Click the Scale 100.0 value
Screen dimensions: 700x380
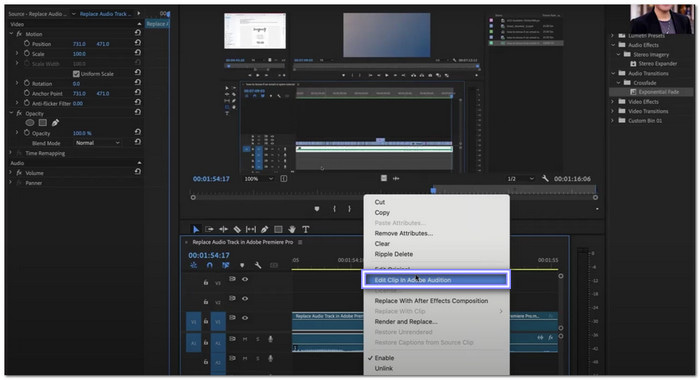(x=79, y=54)
